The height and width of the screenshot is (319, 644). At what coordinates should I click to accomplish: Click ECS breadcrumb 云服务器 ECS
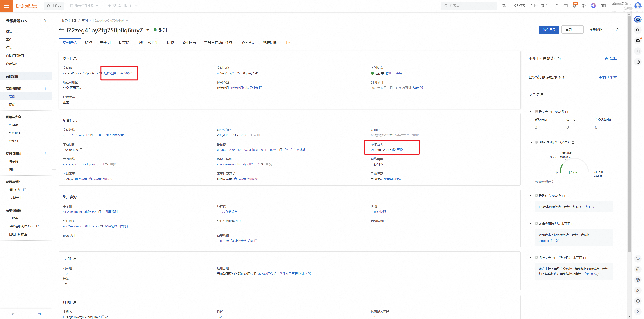67,21
